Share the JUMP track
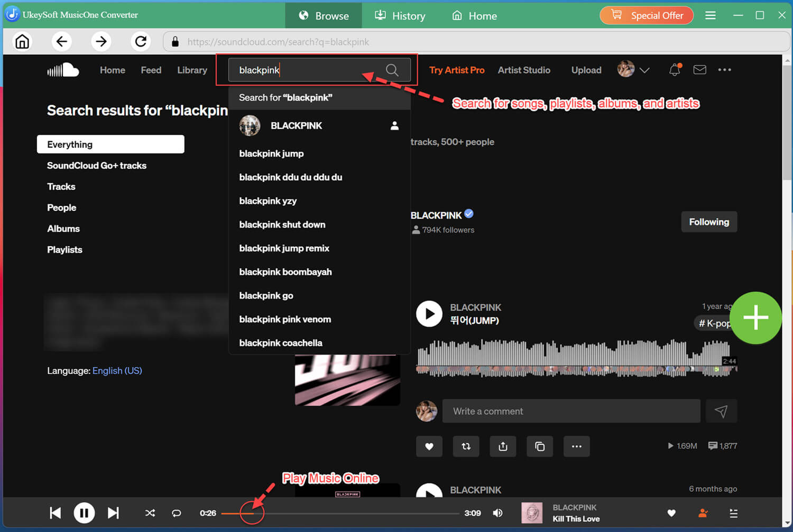The image size is (793, 532). pyautogui.click(x=503, y=446)
